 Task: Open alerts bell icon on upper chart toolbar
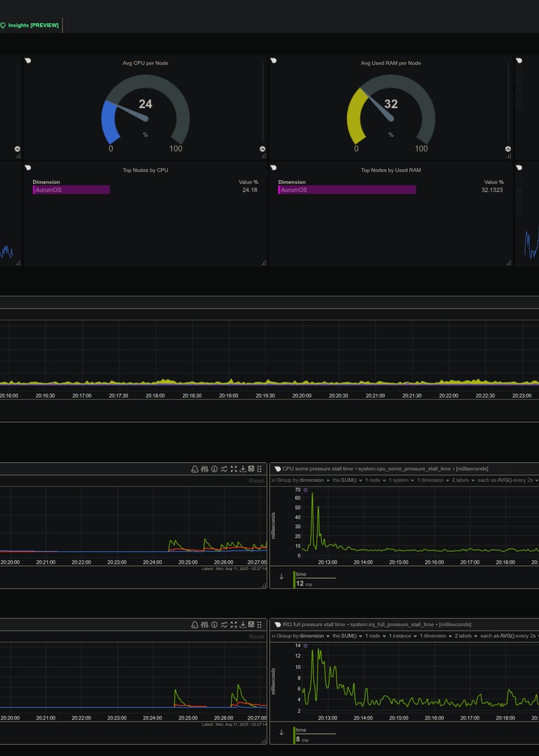point(194,468)
